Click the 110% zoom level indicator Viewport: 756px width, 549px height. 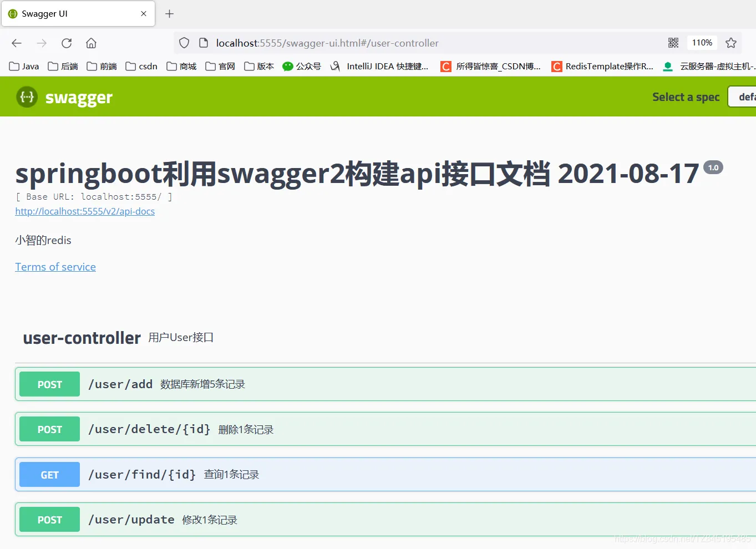(x=702, y=43)
